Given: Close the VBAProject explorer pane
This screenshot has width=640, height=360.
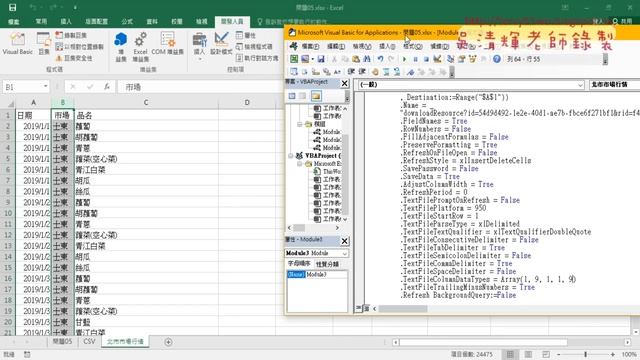Looking at the screenshot, I should click(344, 83).
